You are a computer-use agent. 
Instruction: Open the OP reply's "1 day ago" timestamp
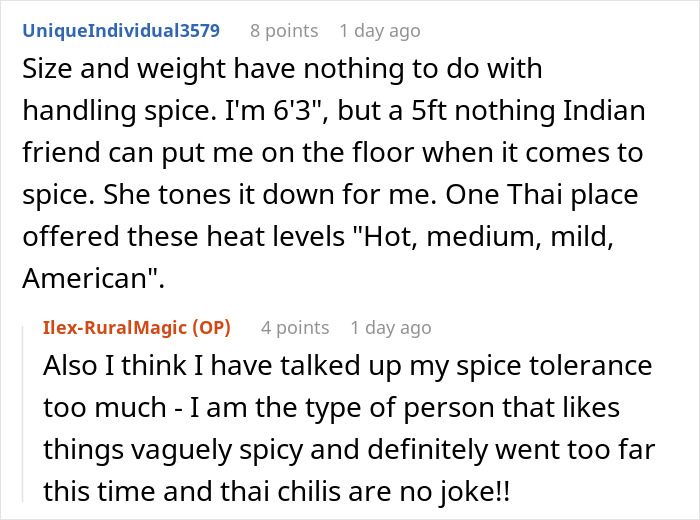click(x=391, y=327)
